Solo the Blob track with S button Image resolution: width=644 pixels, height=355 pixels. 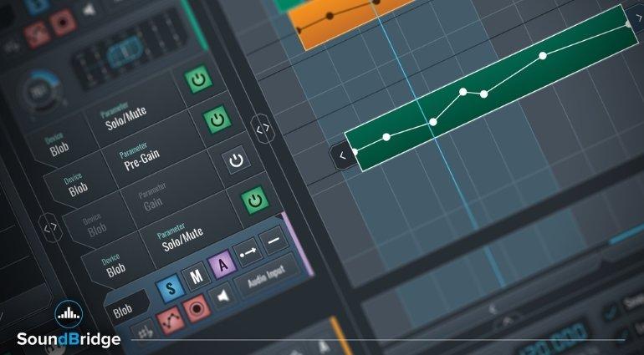171,287
